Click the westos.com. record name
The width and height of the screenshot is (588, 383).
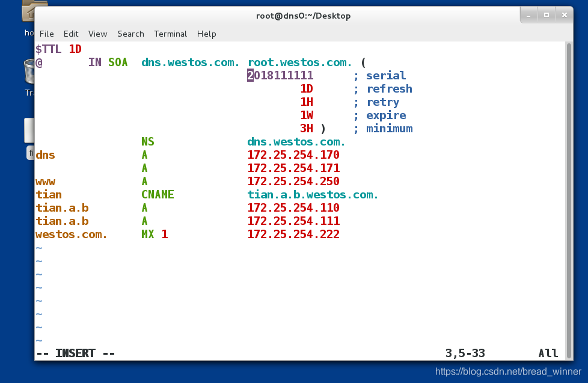pos(72,234)
